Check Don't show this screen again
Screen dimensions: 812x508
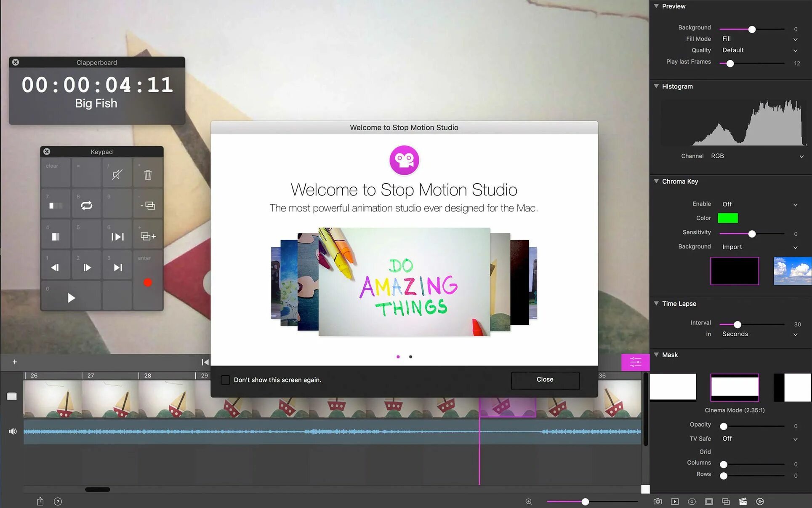click(225, 380)
